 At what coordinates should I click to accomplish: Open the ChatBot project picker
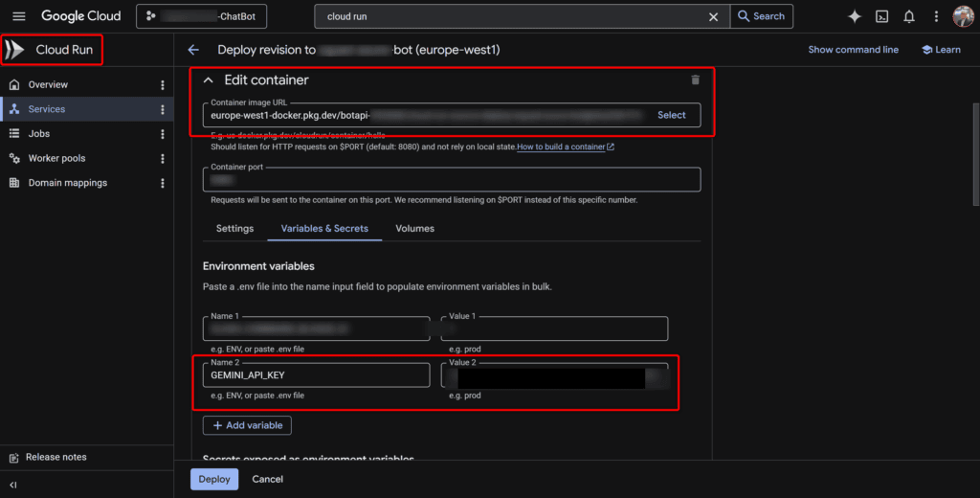201,16
